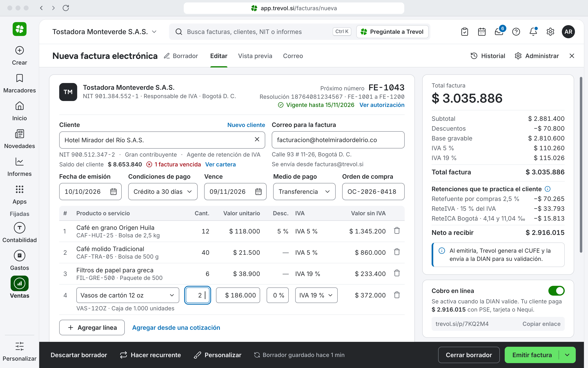Open the Fecha de emisión calendar picker
Screen dimensions: 588x368
pyautogui.click(x=114, y=192)
